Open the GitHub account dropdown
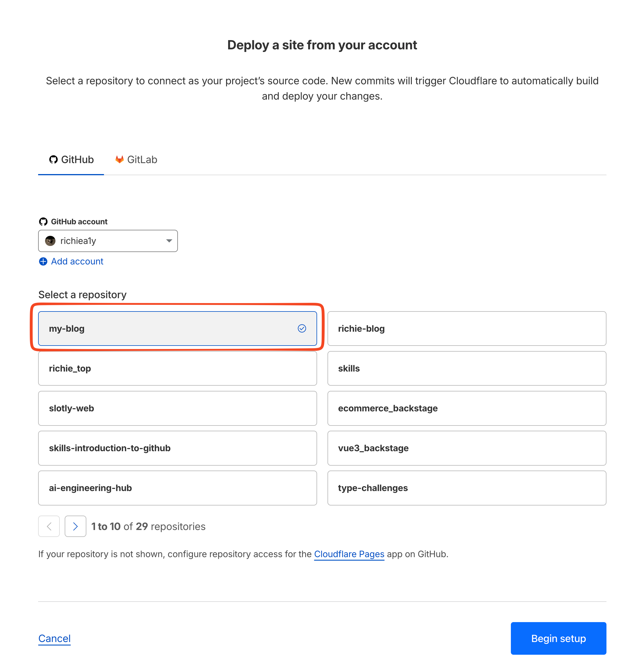The height and width of the screenshot is (668, 644). pos(108,241)
